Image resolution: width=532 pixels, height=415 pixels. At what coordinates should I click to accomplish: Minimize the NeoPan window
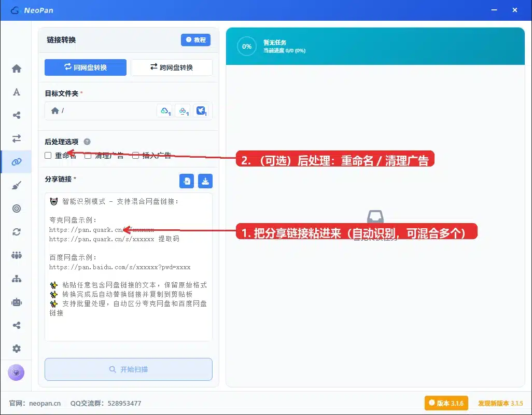[x=494, y=10]
